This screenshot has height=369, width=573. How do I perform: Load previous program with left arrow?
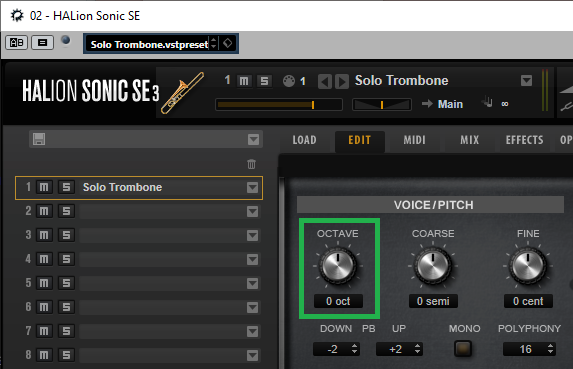[325, 81]
